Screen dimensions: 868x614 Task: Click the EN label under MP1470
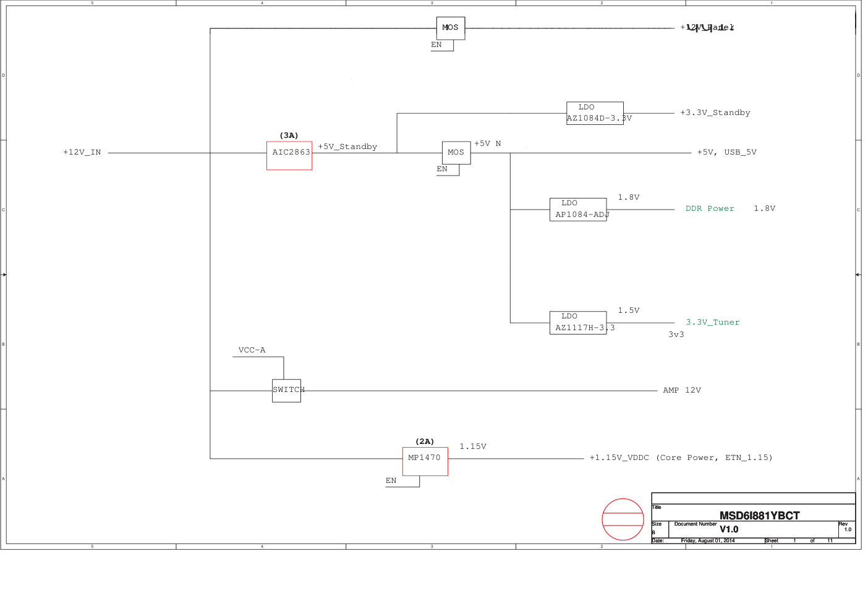pos(391,480)
